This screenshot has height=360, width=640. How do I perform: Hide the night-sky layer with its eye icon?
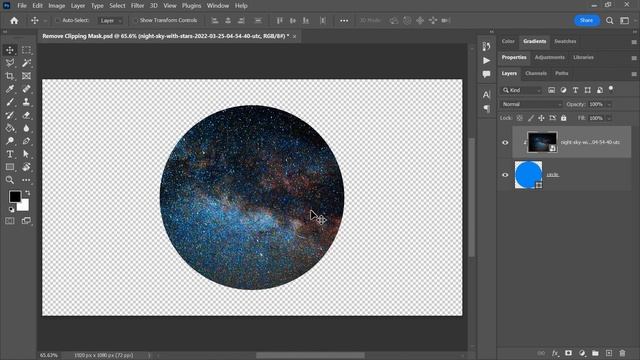click(505, 142)
